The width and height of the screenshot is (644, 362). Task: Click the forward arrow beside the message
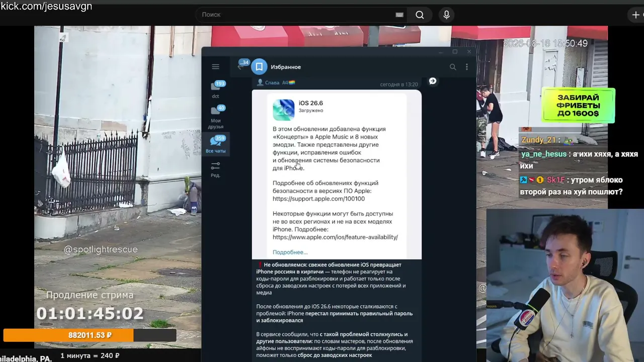(x=432, y=81)
